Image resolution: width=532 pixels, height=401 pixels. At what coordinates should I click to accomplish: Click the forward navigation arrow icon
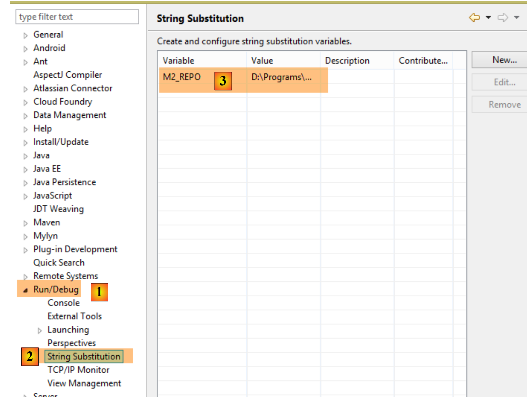(503, 17)
